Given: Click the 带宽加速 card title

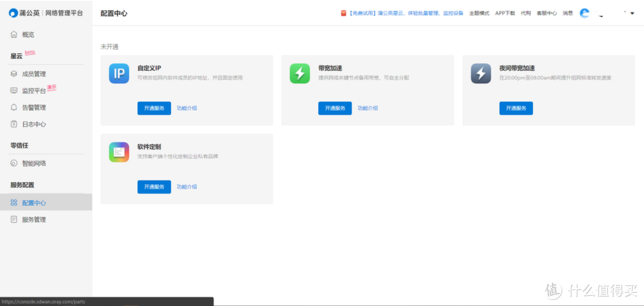Looking at the screenshot, I should (330, 68).
